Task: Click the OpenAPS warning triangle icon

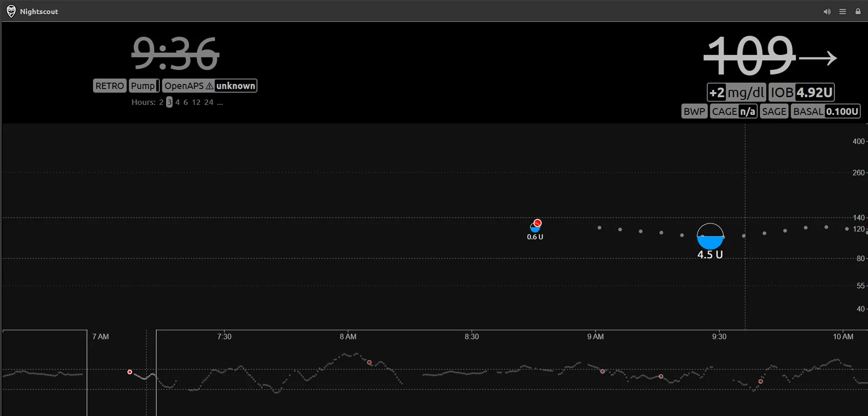Action: tap(209, 86)
